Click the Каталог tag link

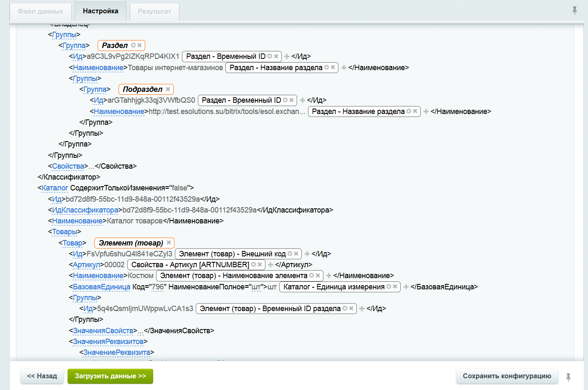[x=55, y=188]
